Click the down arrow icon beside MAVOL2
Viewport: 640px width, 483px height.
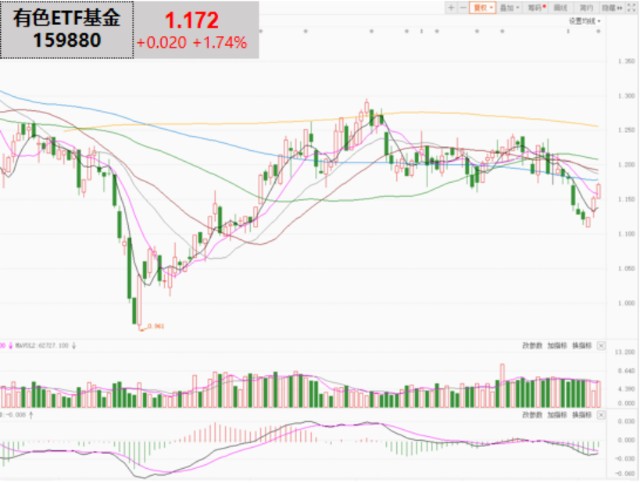coord(74,346)
